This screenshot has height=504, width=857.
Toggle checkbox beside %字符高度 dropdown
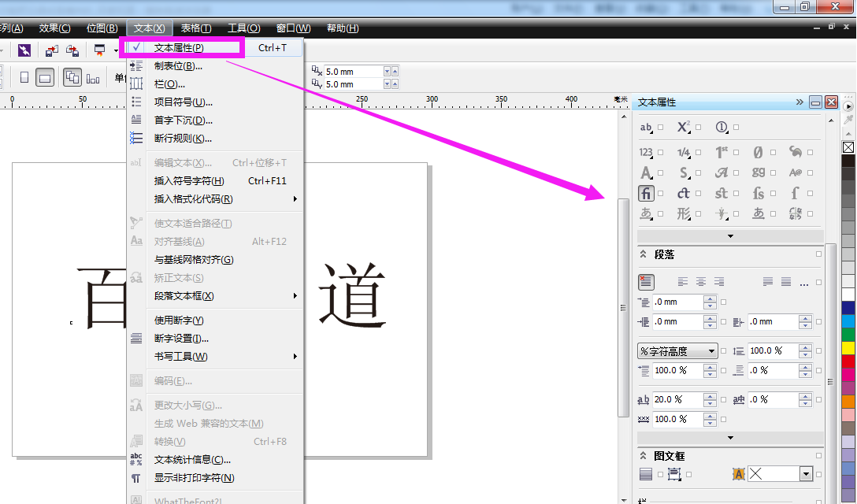click(x=724, y=351)
